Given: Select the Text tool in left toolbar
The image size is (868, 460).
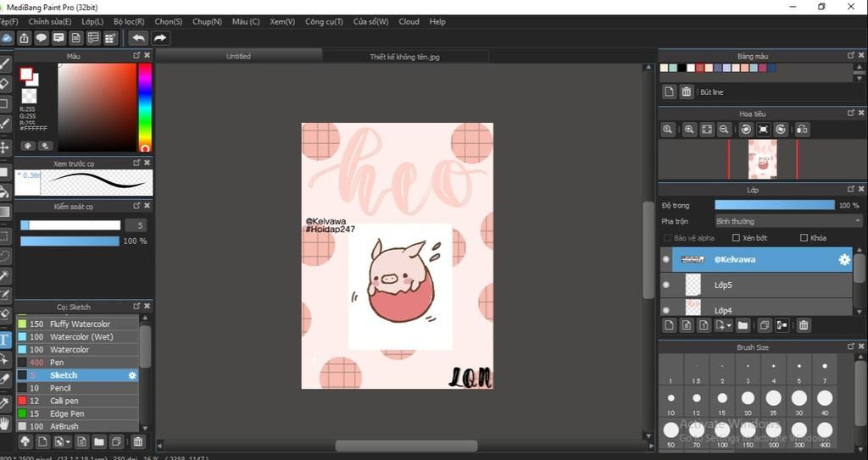Looking at the screenshot, I should (4, 340).
